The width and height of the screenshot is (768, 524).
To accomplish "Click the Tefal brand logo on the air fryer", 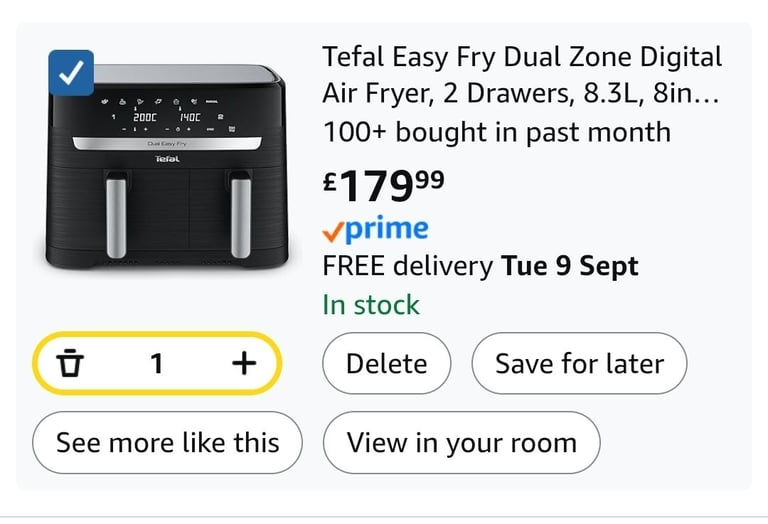I will (x=167, y=159).
